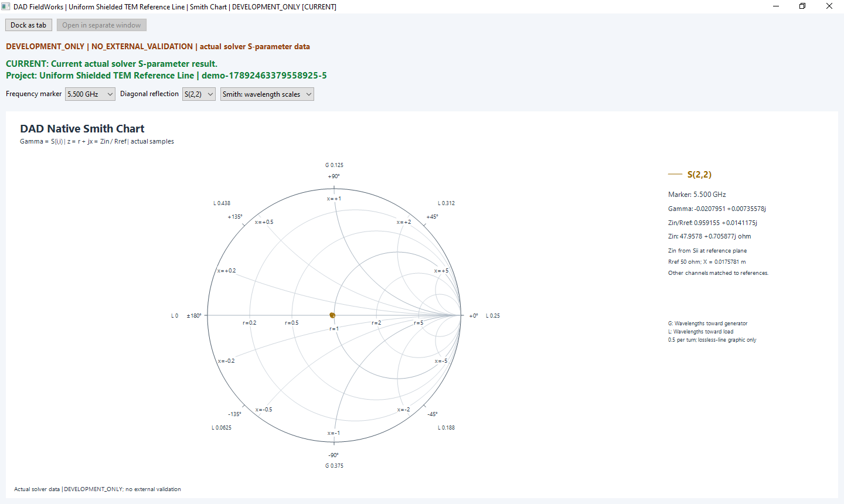Screen dimensions: 844x504
Task: Click the x=-1 reactance label
Action: point(334,433)
